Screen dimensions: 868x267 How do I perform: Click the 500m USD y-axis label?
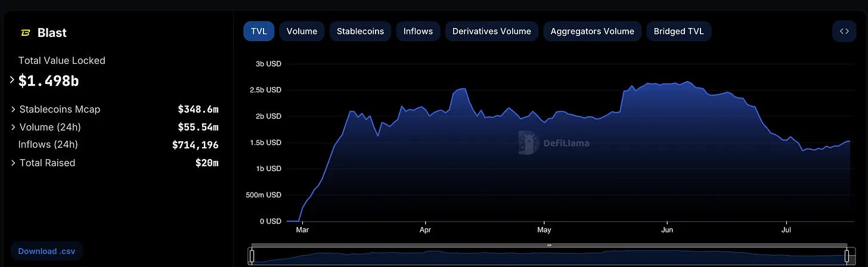click(263, 195)
